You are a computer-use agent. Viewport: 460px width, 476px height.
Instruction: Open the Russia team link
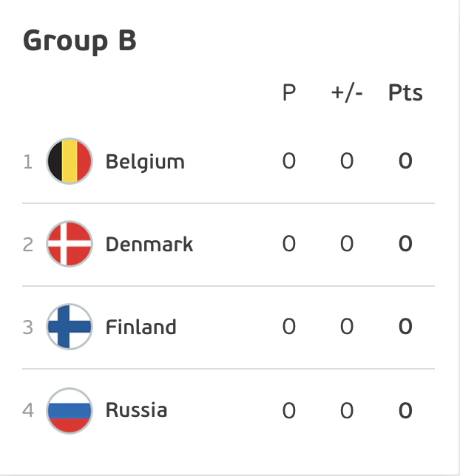tap(136, 410)
